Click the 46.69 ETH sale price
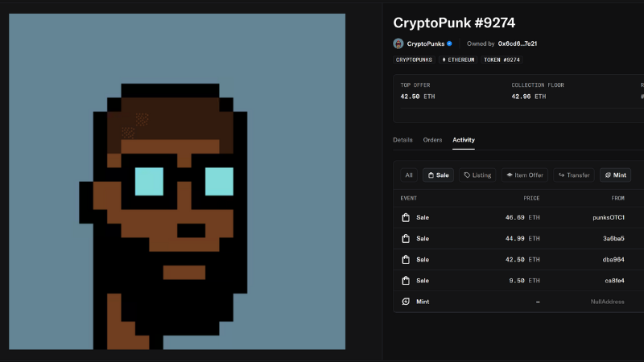644x362 pixels. 522,217
